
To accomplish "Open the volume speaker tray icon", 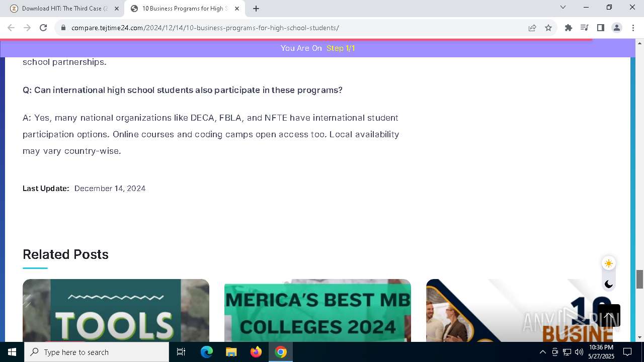I will tap(579, 352).
